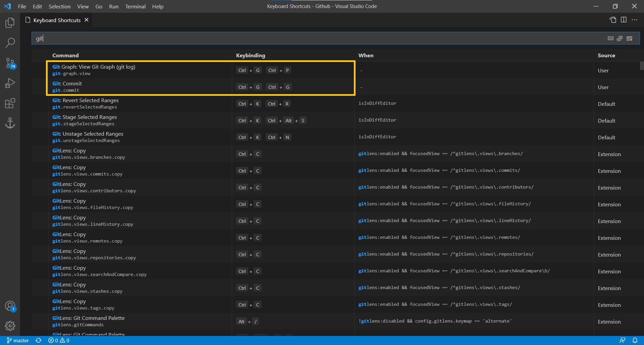Click the Source column header
Viewport: 644px width, 345px height.
tap(606, 56)
